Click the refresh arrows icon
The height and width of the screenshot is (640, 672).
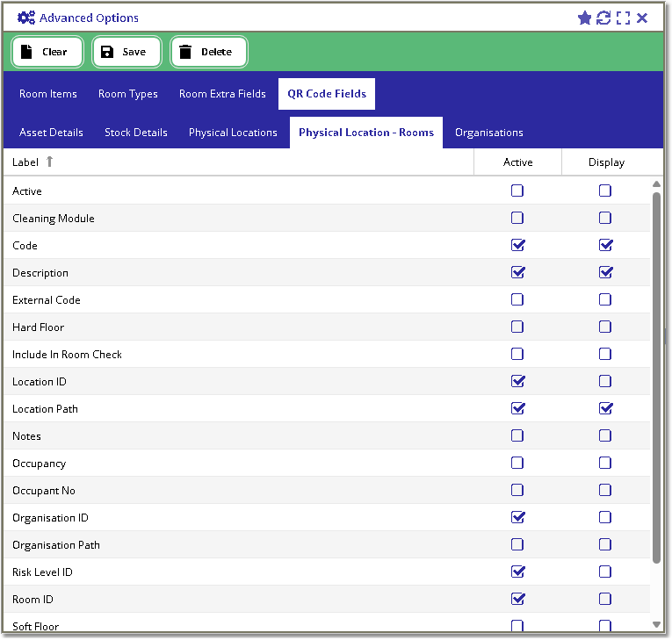pos(603,18)
